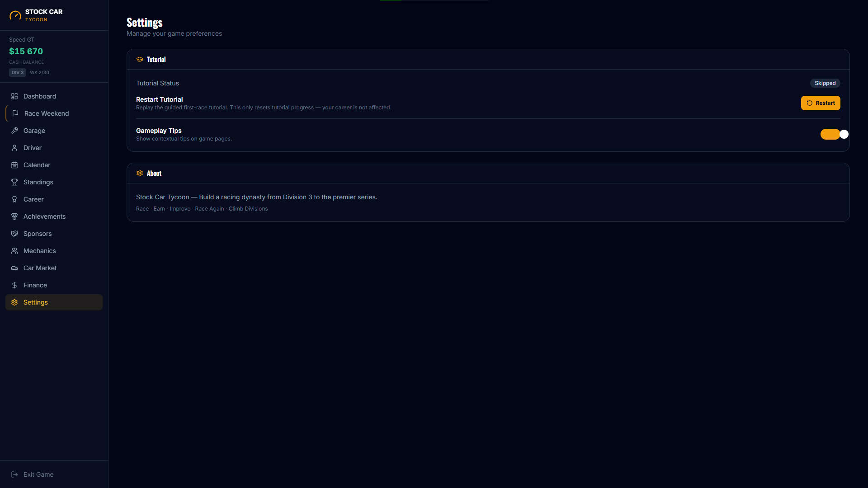Click the About section gear icon
This screenshot has height=488, width=868.
coord(140,173)
